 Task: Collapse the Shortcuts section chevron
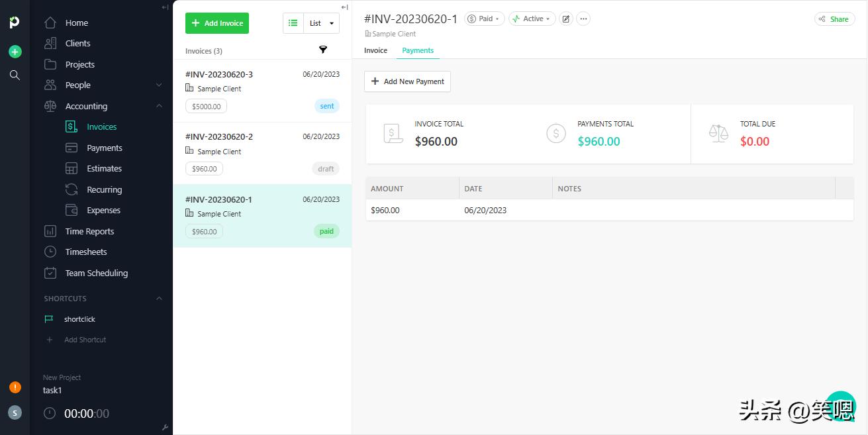click(159, 299)
